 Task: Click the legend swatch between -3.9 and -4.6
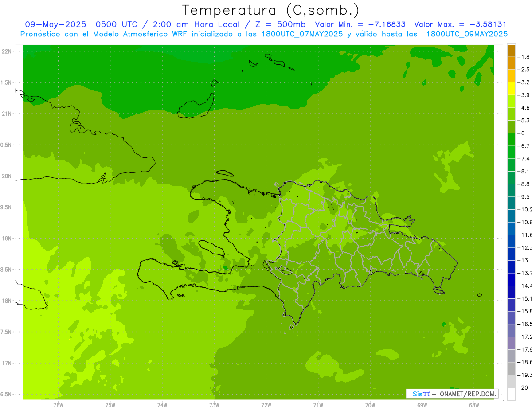511,101
